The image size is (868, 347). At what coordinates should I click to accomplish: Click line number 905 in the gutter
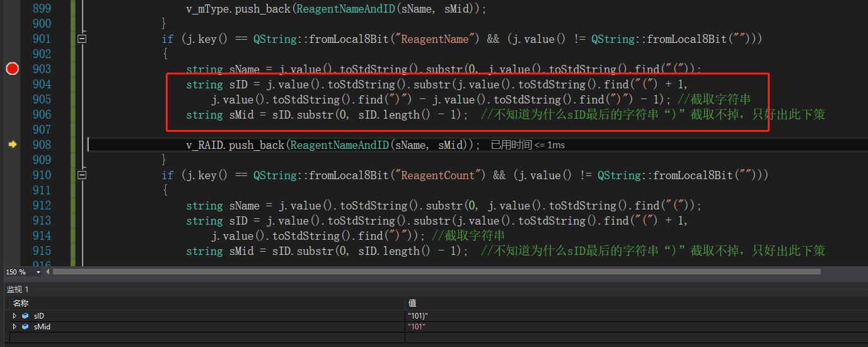pos(42,100)
